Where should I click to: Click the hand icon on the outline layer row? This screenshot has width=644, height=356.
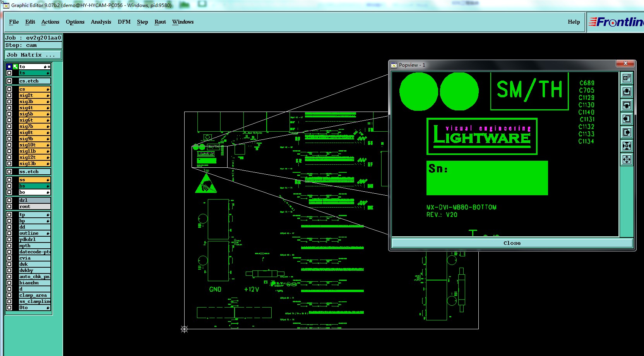tap(48, 234)
